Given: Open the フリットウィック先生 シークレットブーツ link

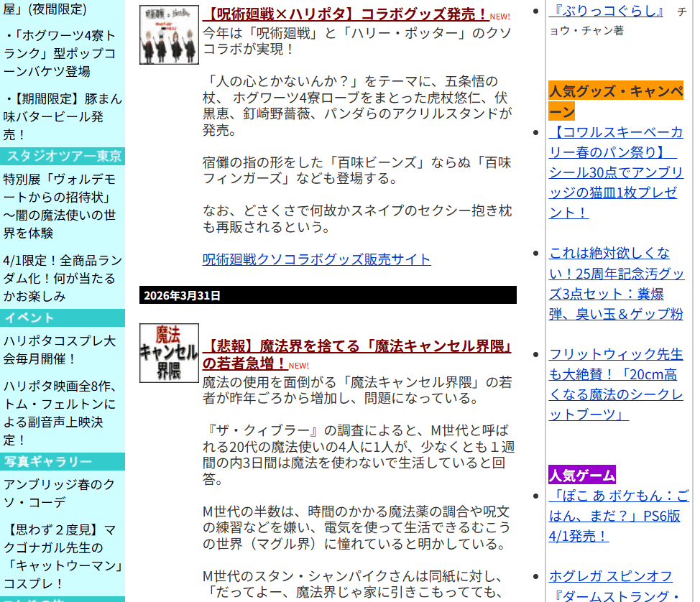Looking at the screenshot, I should coord(616,384).
